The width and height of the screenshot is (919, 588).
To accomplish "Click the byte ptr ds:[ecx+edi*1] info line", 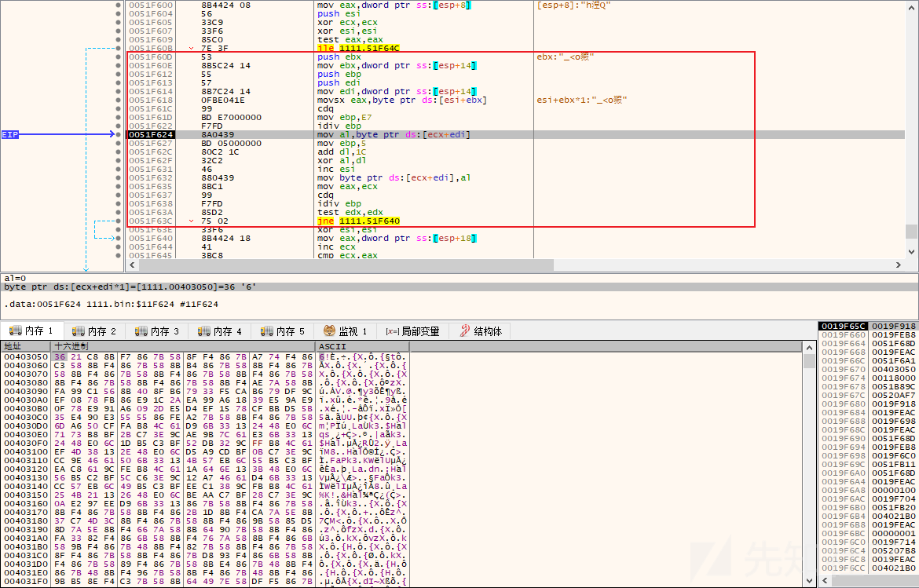I will 130,287.
